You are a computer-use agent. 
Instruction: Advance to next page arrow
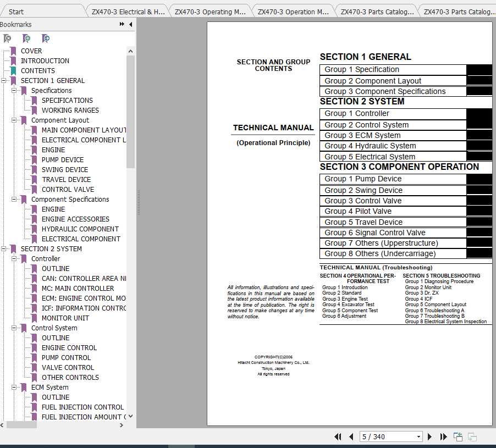click(429, 436)
